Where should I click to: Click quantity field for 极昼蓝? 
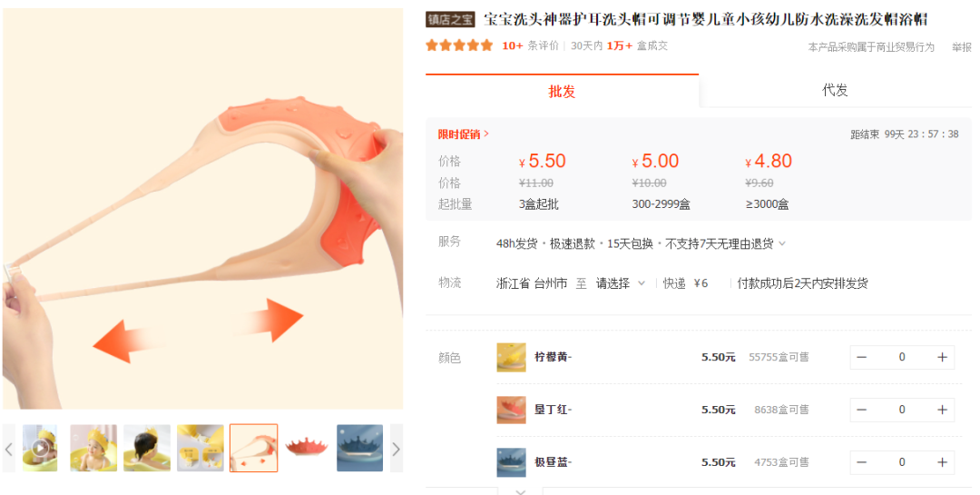click(902, 462)
